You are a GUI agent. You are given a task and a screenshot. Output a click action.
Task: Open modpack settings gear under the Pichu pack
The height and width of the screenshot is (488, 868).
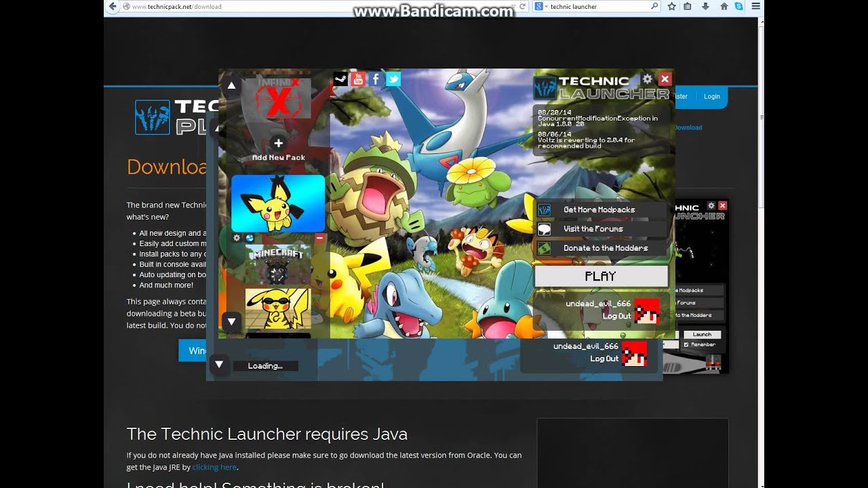click(237, 238)
